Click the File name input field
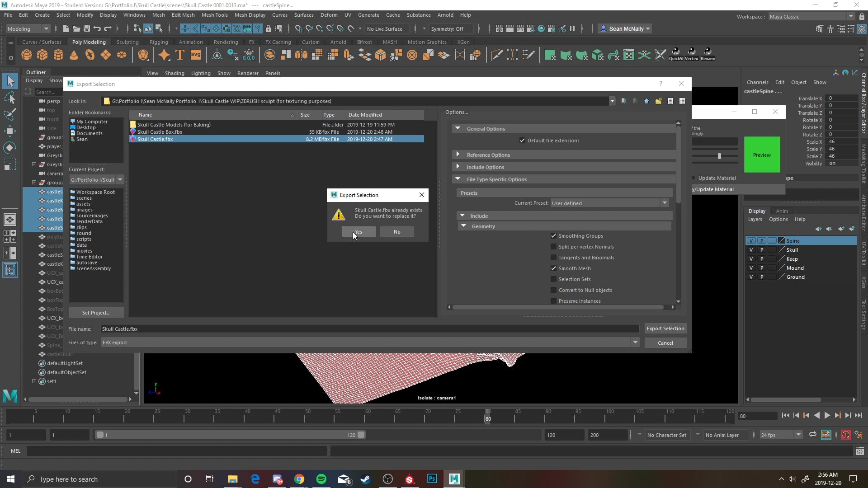The width and height of the screenshot is (868, 488). coord(369,329)
